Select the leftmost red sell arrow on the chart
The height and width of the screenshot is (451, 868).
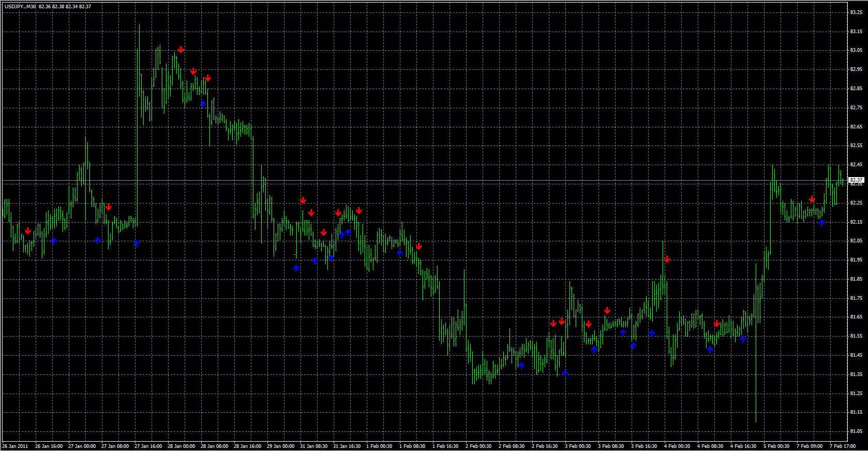[27, 231]
